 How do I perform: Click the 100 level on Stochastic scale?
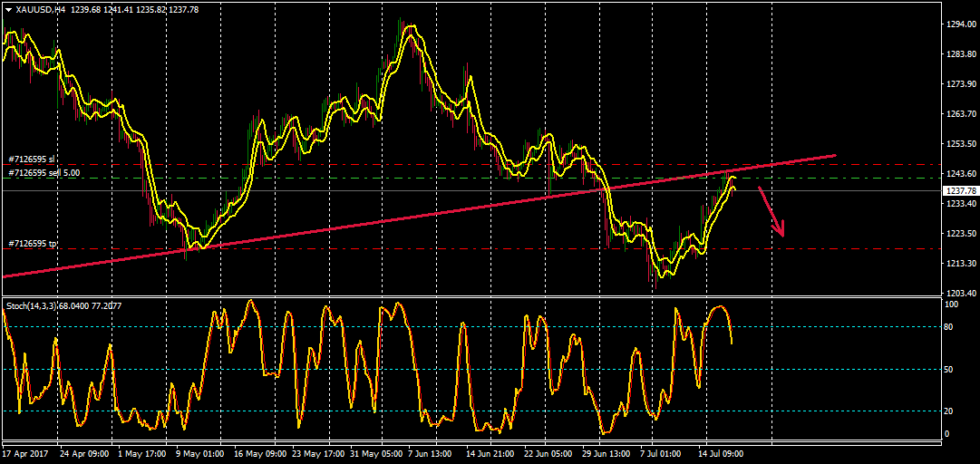(x=952, y=304)
